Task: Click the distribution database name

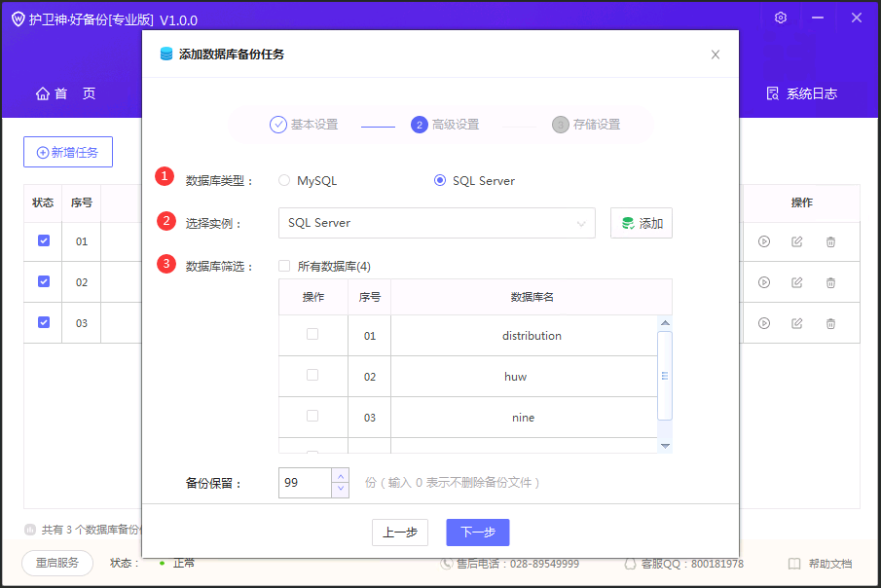Action: [x=532, y=336]
